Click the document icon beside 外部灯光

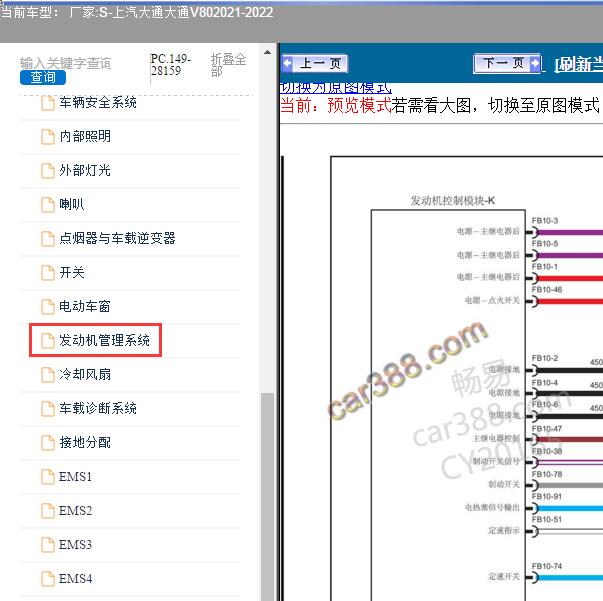pos(48,171)
